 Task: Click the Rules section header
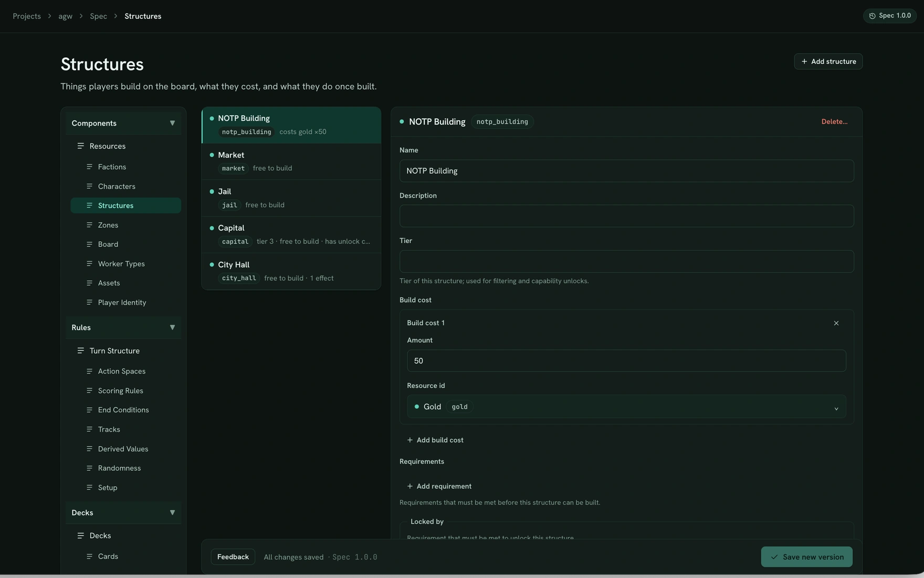point(123,327)
